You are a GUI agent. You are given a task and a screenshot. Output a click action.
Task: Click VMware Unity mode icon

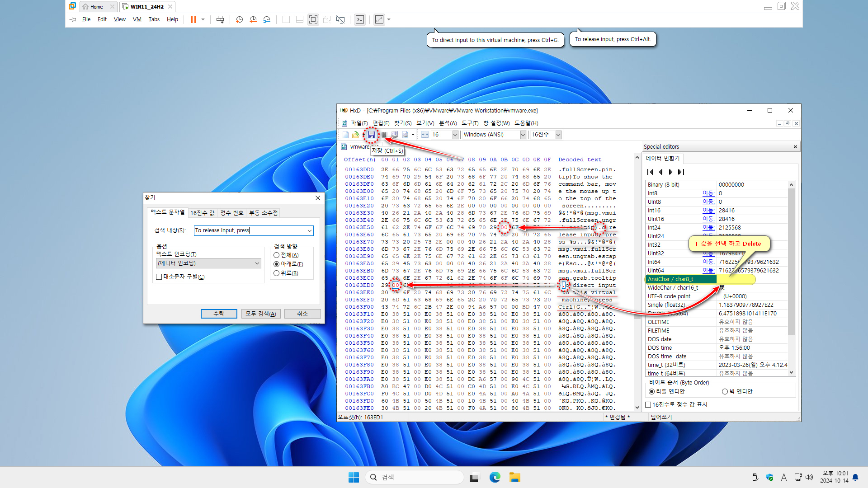click(x=327, y=19)
